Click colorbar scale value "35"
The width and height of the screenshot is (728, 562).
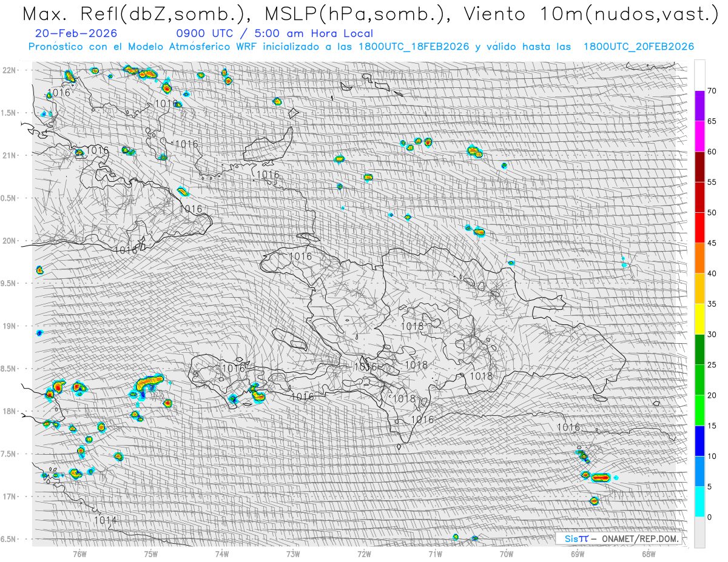tap(712, 304)
